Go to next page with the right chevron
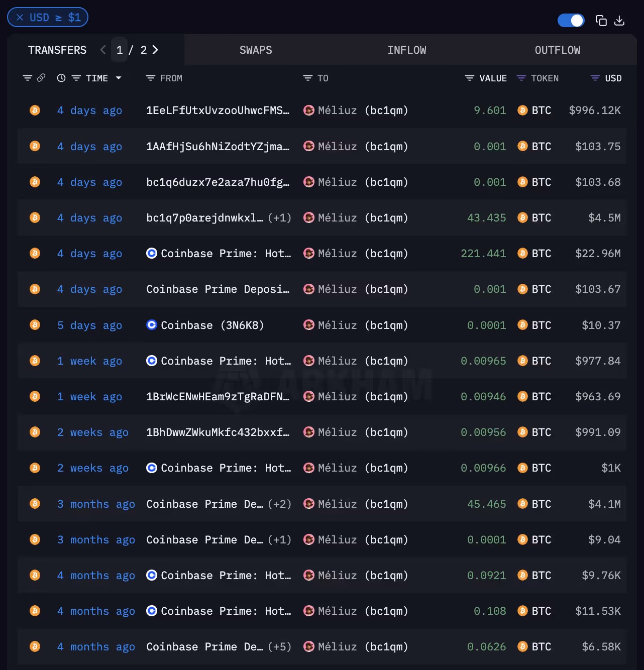Image resolution: width=644 pixels, height=670 pixels. [x=156, y=50]
